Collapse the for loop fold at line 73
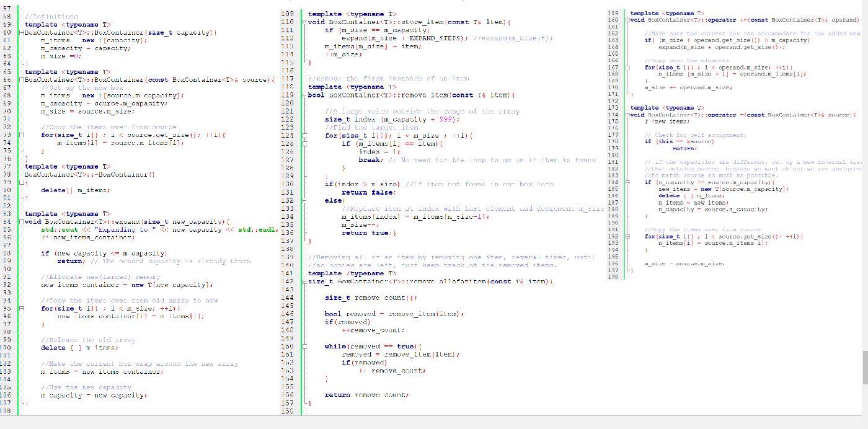Image resolution: width=868 pixels, height=429 pixels. pos(20,135)
